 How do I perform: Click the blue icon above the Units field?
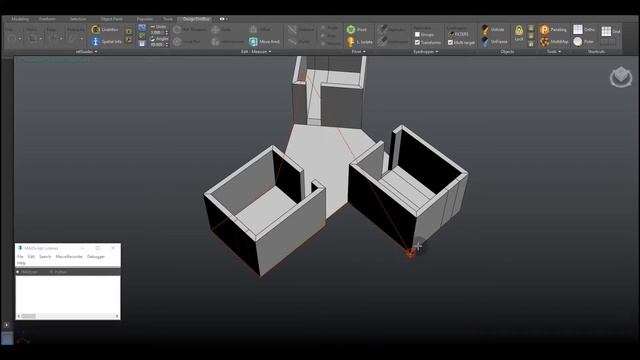tap(142, 27)
